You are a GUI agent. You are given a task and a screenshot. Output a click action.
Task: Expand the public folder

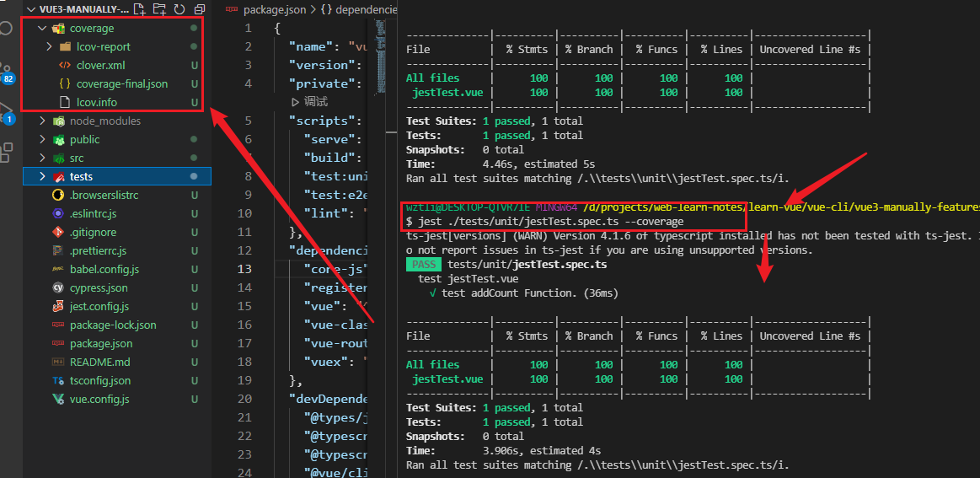pyautogui.click(x=42, y=139)
